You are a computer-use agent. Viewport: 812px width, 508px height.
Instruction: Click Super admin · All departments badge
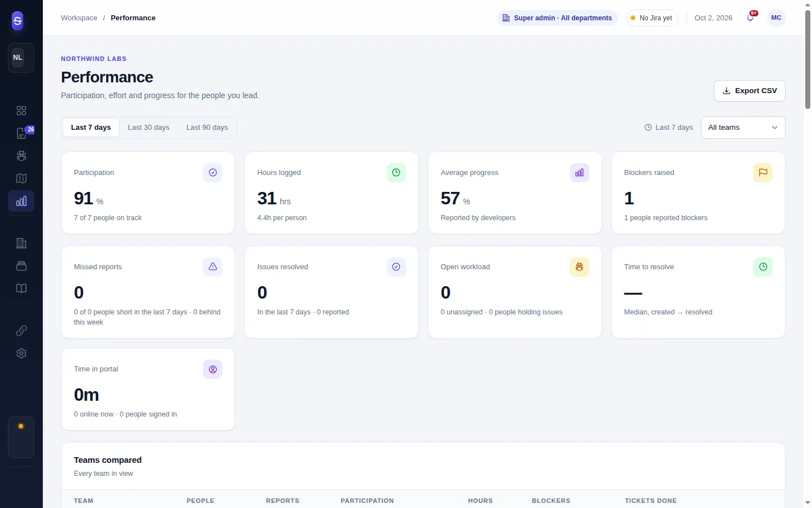click(x=557, y=18)
